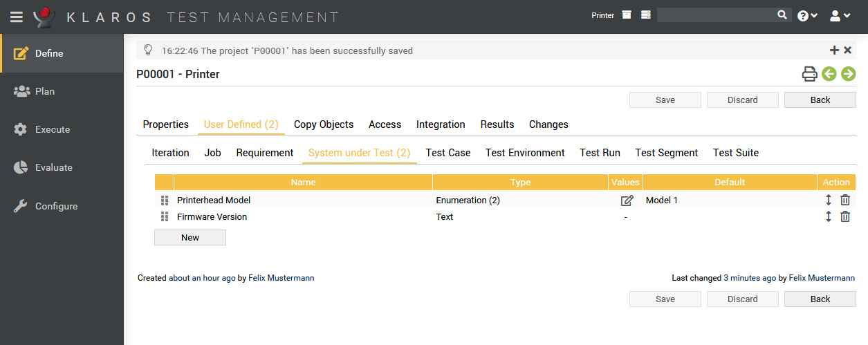Open the hamburger main menu
This screenshot has height=345, width=868.
click(x=17, y=17)
